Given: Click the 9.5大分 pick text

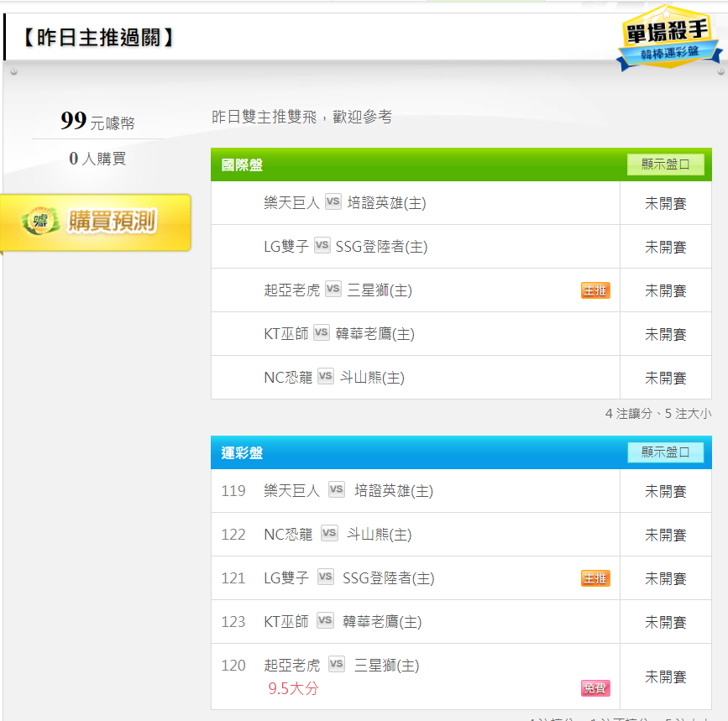Looking at the screenshot, I should (293, 688).
